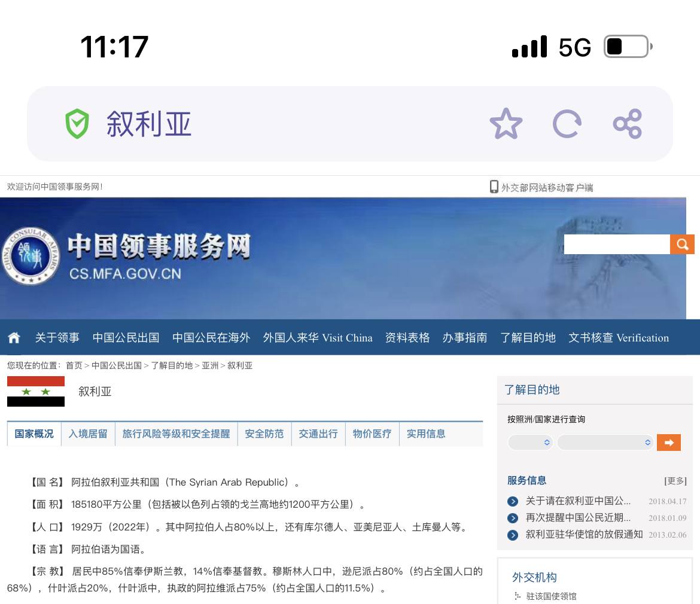Open 中国公民出国 navigation menu
Screen dimensions: 700x604
pos(126,338)
